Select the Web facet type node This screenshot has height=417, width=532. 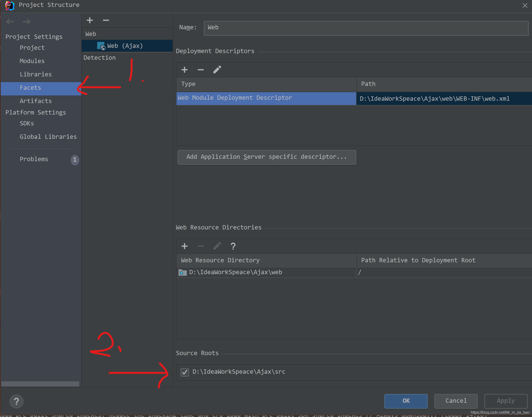click(x=91, y=34)
